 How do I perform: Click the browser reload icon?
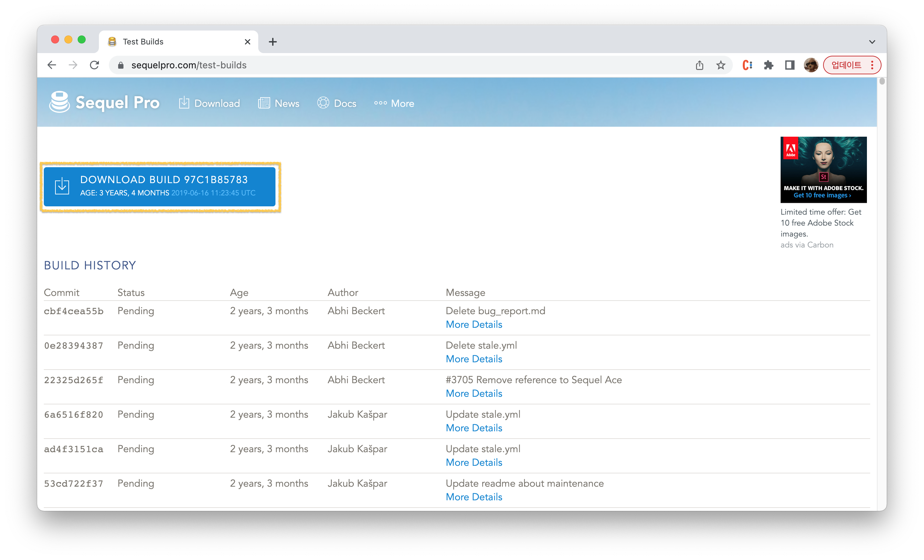point(95,65)
